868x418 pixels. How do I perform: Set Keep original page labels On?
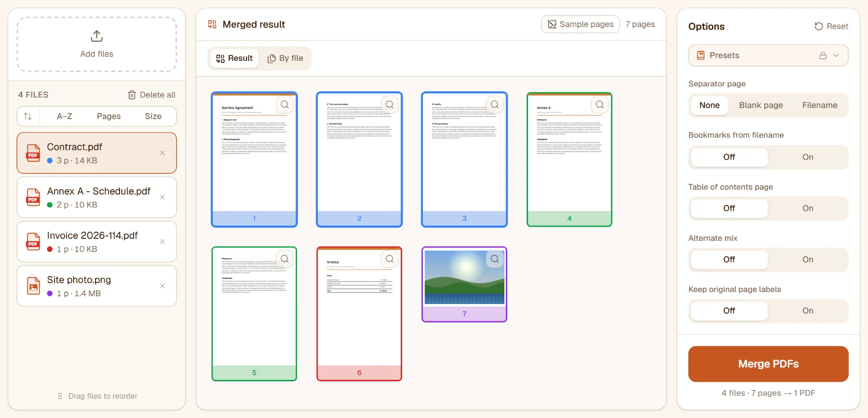tap(808, 311)
